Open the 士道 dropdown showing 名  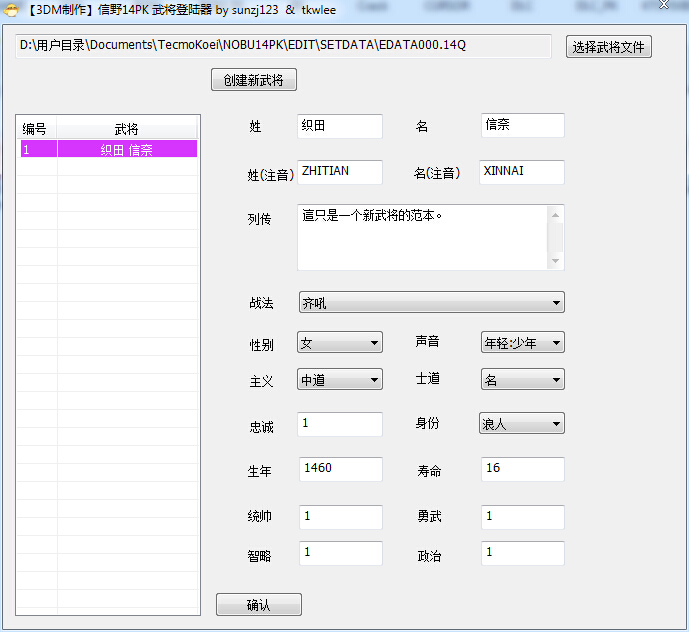click(522, 379)
